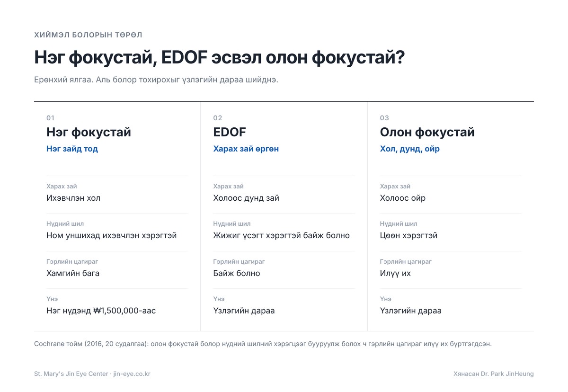
Task: Click the number label "02"
Action: 218,118
